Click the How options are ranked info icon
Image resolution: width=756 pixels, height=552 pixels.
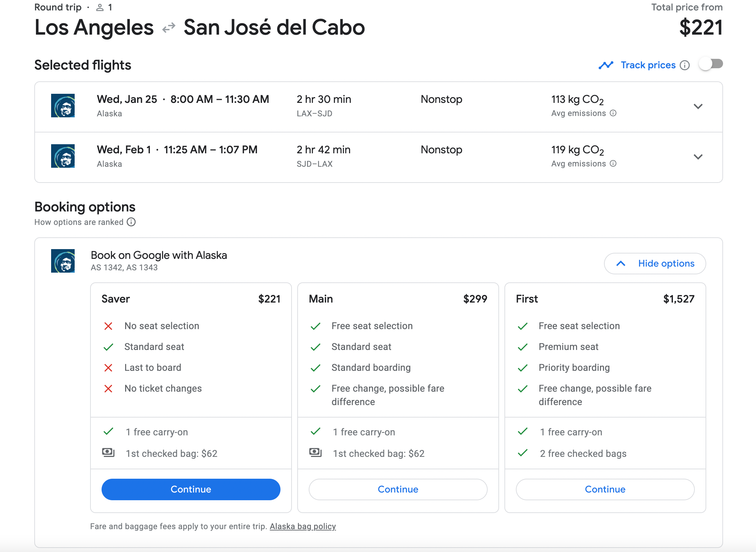point(131,222)
